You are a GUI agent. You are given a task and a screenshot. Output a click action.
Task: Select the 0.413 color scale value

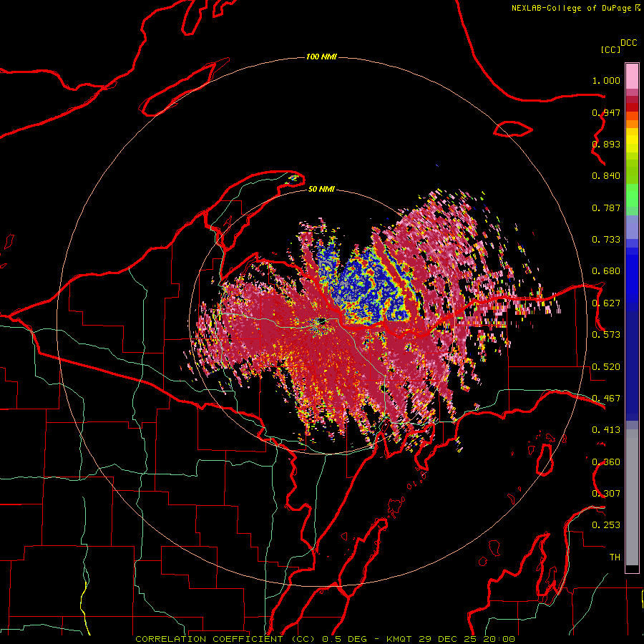[x=606, y=430]
